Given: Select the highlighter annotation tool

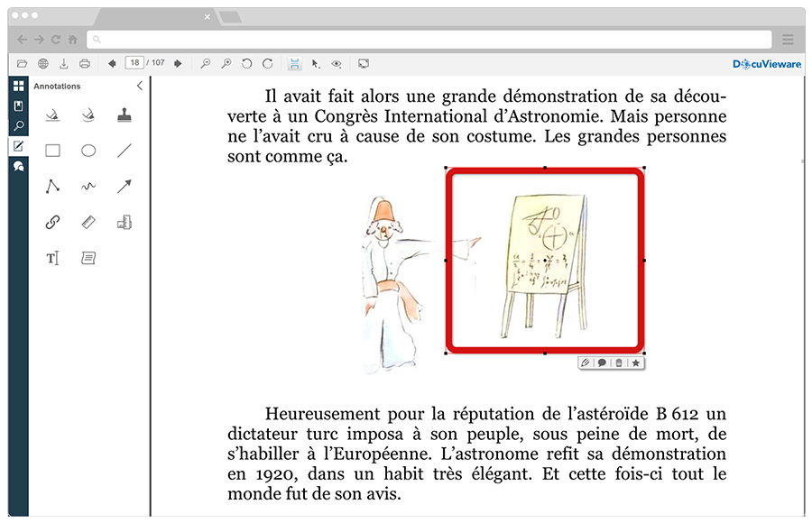Looking at the screenshot, I should [x=52, y=115].
